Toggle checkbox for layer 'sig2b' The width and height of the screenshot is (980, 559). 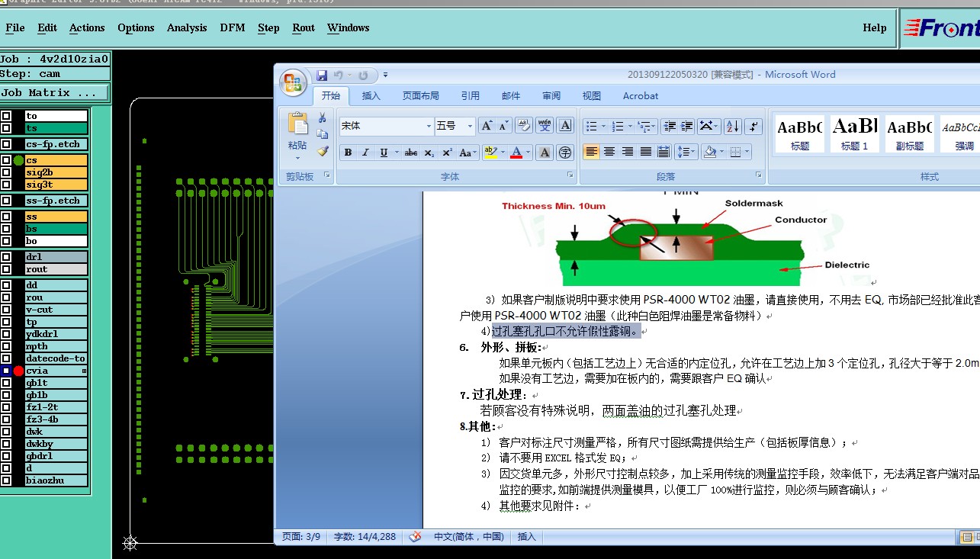(6, 172)
